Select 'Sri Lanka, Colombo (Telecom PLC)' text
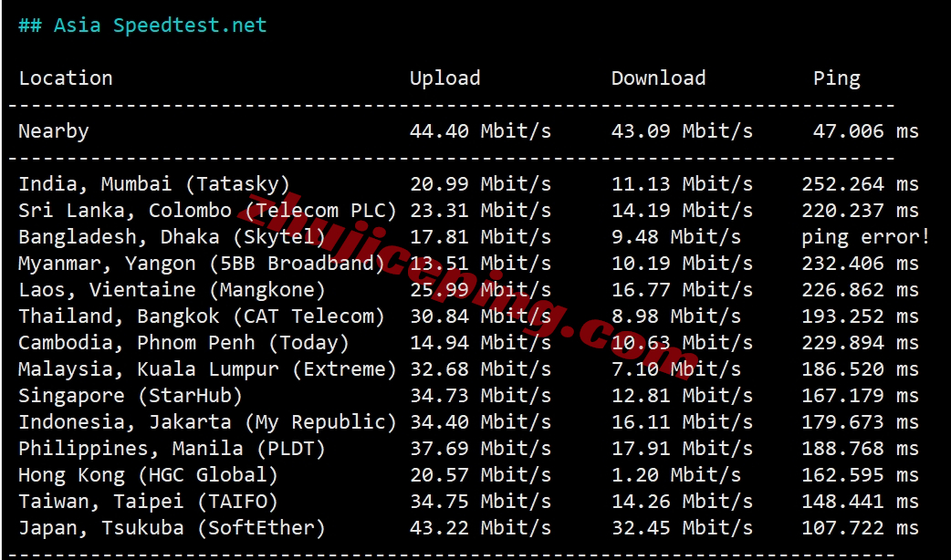Image resolution: width=951 pixels, height=560 pixels. tap(207, 211)
